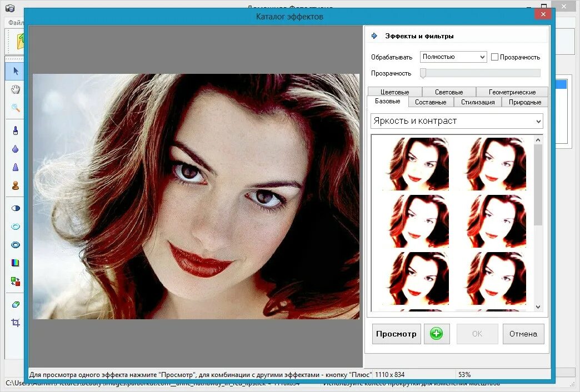Choose the zoom magnifier tool
This screenshot has width=580, height=392.
[15, 108]
